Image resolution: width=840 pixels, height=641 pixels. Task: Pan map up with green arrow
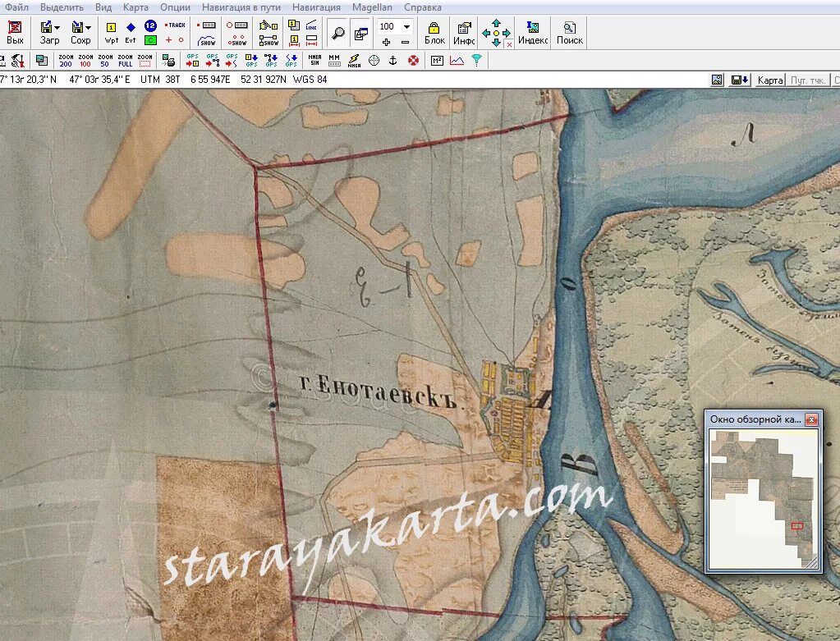tap(496, 23)
